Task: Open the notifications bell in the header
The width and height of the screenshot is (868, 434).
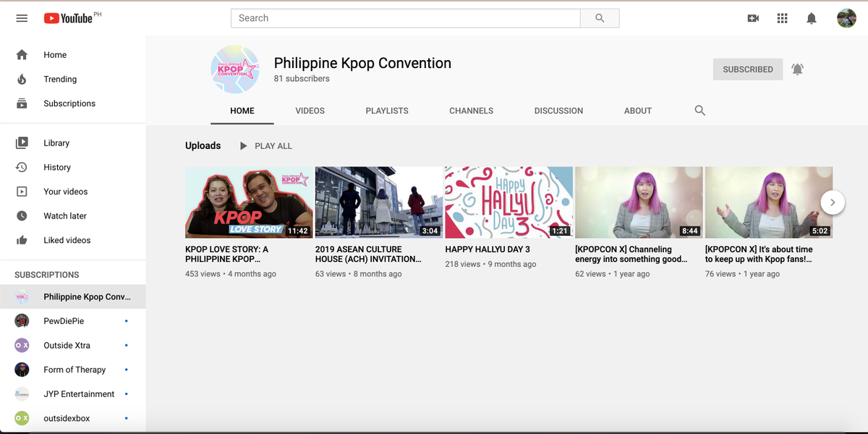Action: (x=812, y=18)
